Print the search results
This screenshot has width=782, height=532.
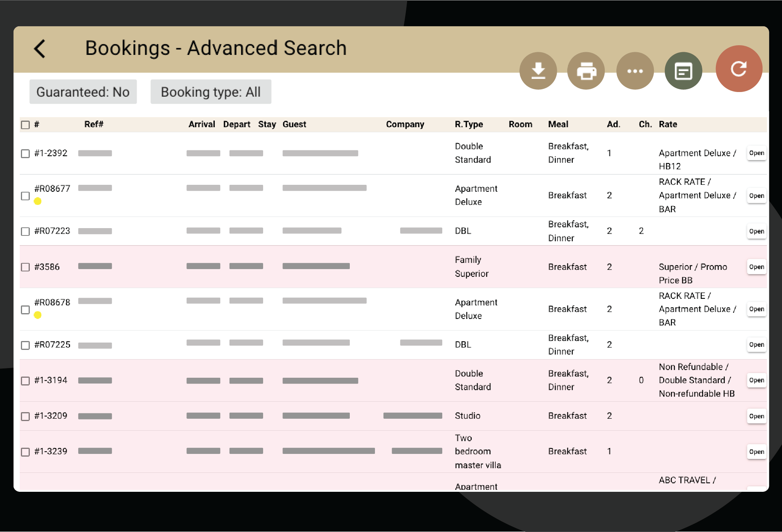586,71
